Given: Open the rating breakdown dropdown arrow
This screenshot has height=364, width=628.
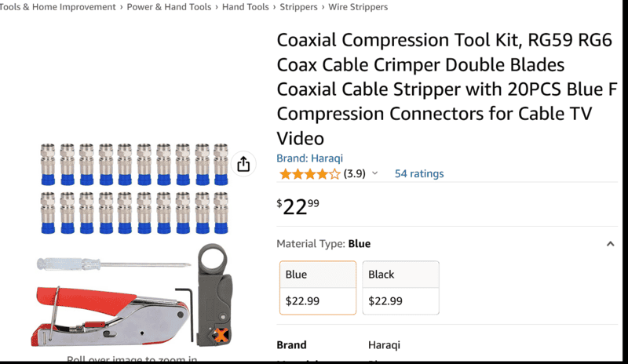Looking at the screenshot, I should click(x=374, y=174).
